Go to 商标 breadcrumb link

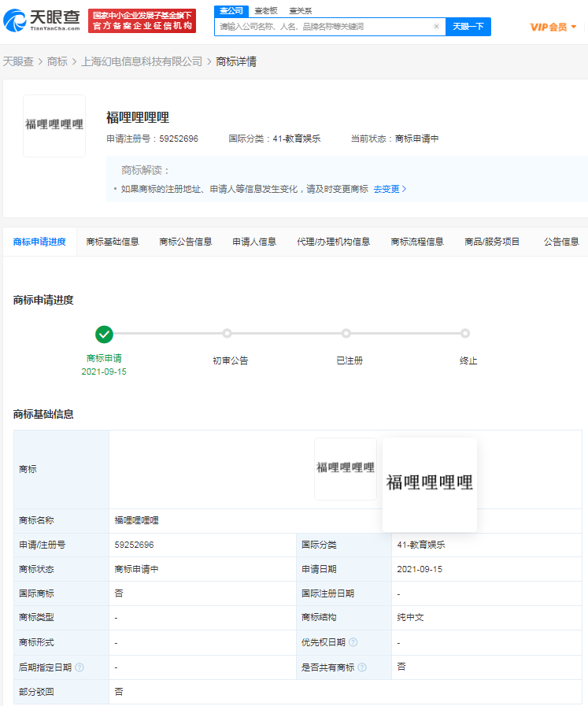tap(57, 61)
